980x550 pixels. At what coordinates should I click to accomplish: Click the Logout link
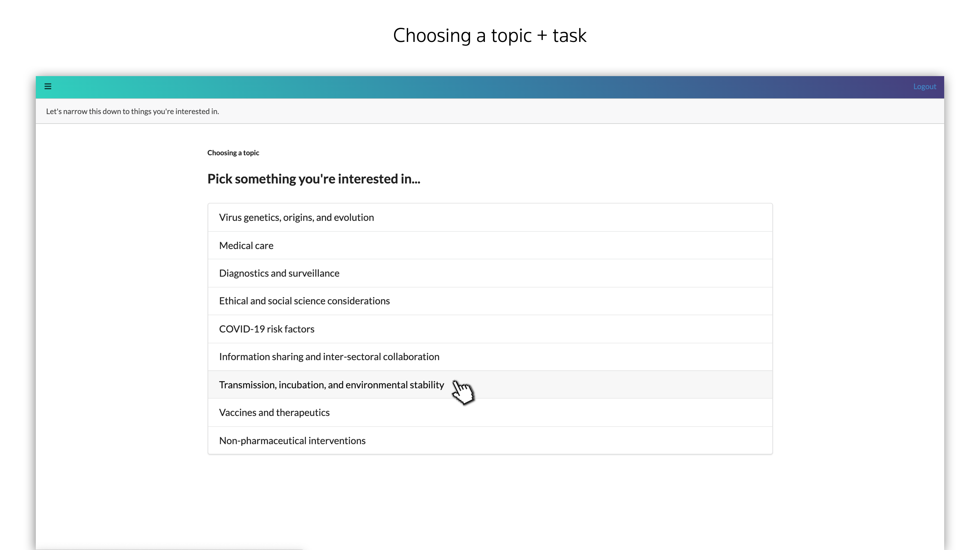pos(924,87)
